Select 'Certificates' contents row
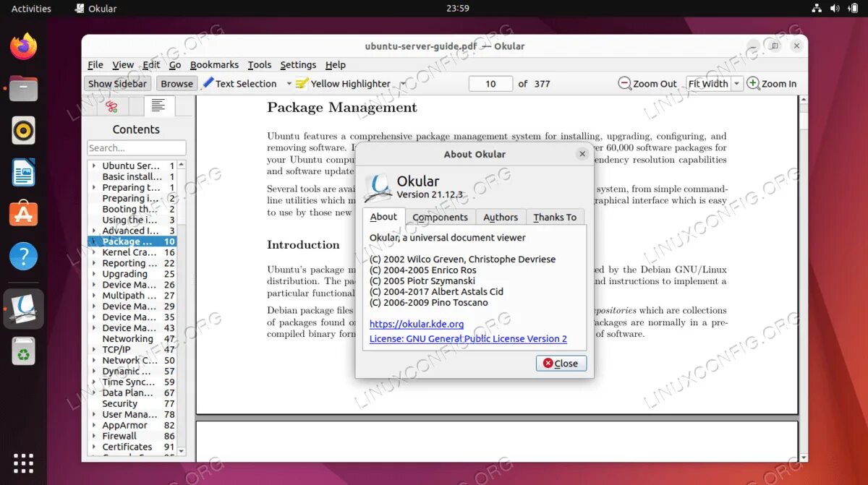 132,447
